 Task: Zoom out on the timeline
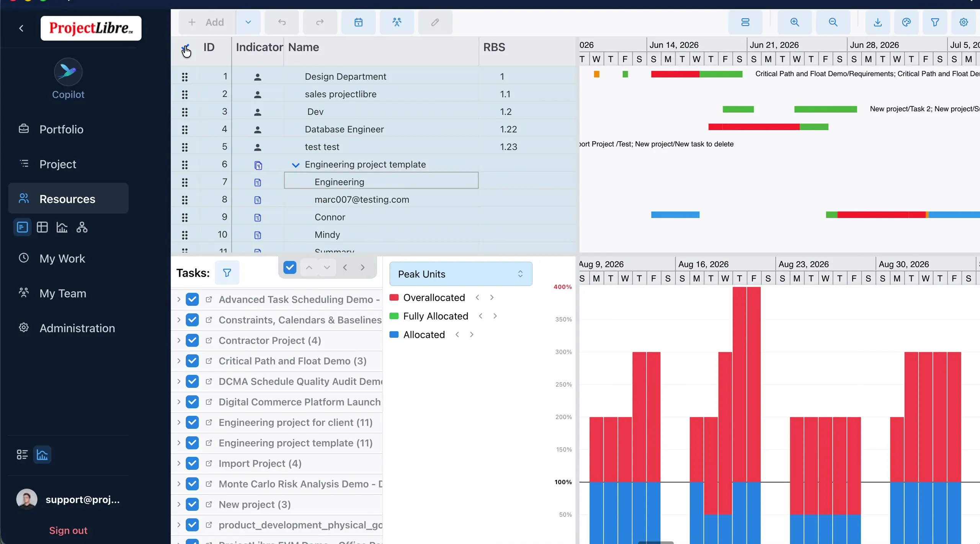point(833,22)
